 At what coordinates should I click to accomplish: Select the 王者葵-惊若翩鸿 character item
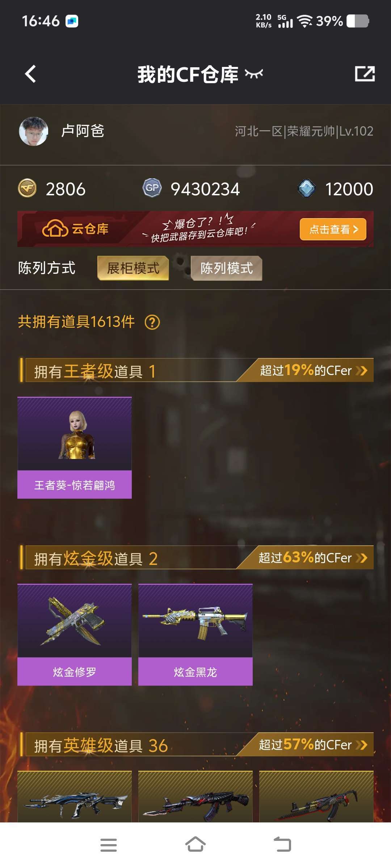75,448
